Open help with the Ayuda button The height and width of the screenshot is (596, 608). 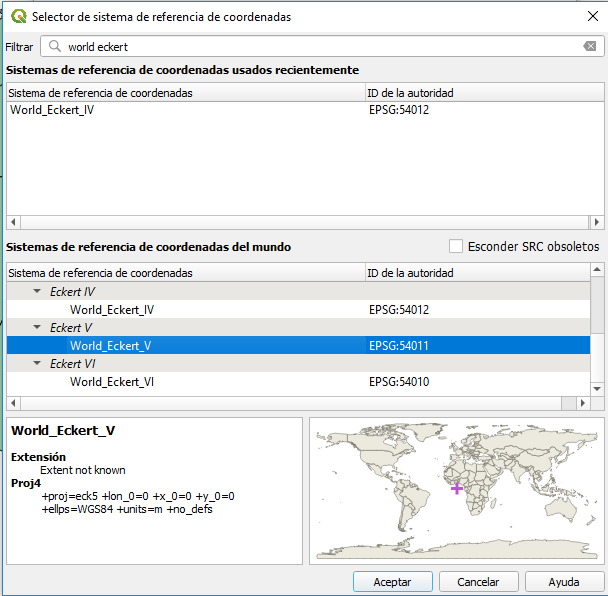pos(563,582)
